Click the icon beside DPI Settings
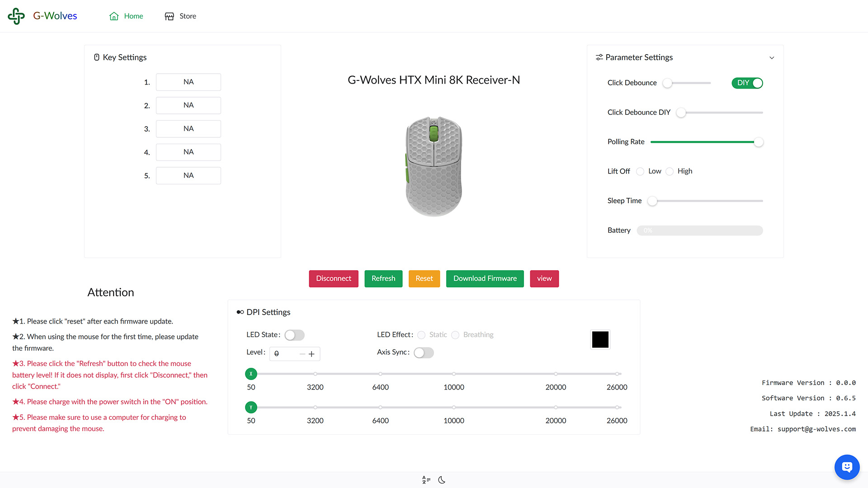Viewport: 868px width, 488px height. (240, 312)
